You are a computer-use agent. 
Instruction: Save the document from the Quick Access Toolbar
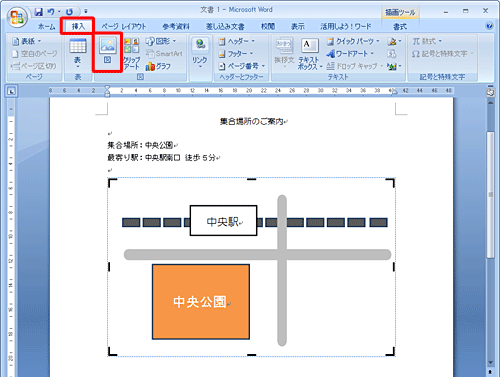click(39, 12)
